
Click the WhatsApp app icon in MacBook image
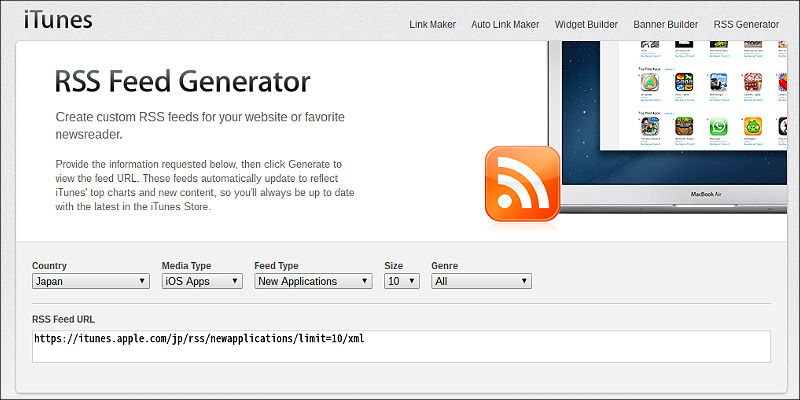pyautogui.click(x=718, y=126)
